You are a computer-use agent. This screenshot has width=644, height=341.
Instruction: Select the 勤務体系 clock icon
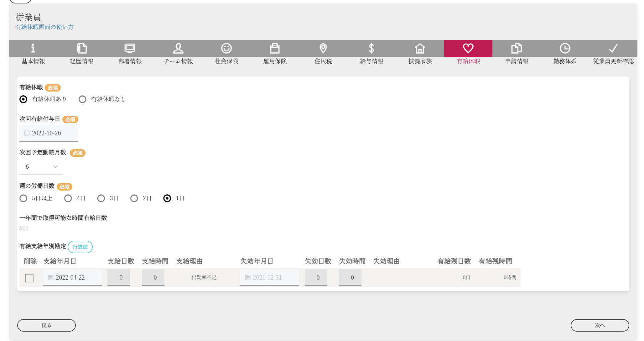(565, 48)
